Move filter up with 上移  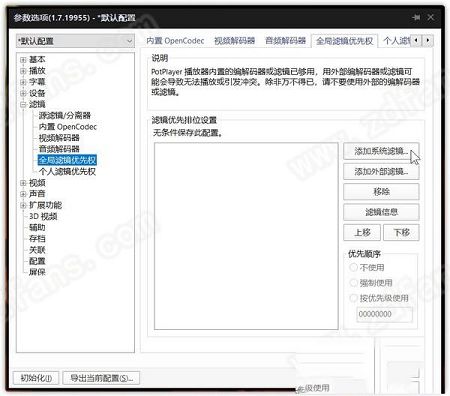pyautogui.click(x=362, y=232)
